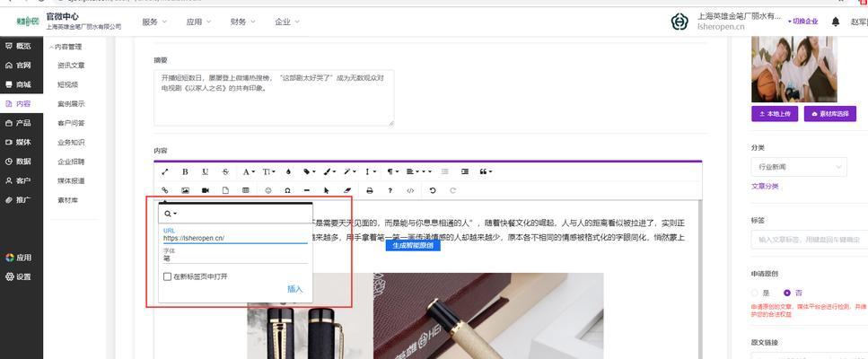Insert a horizontal line

tap(307, 190)
